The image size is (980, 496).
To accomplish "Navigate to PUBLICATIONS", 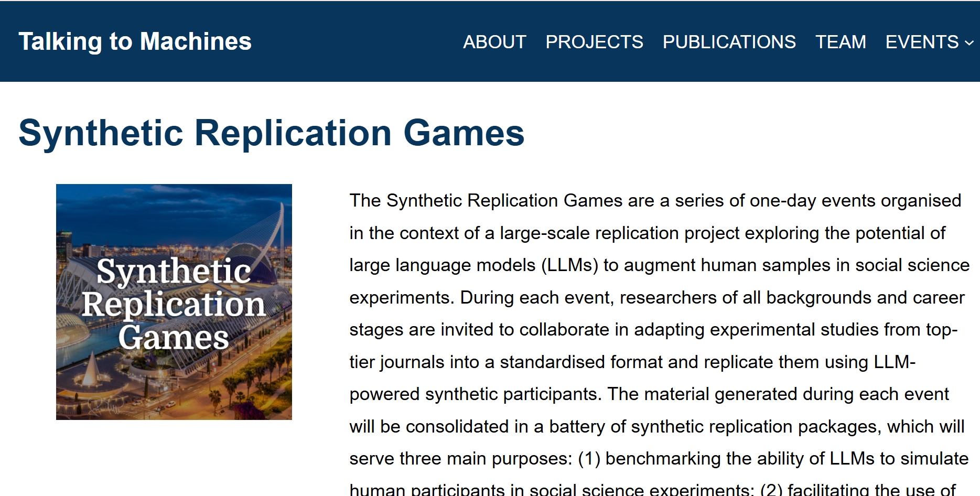I will (729, 42).
